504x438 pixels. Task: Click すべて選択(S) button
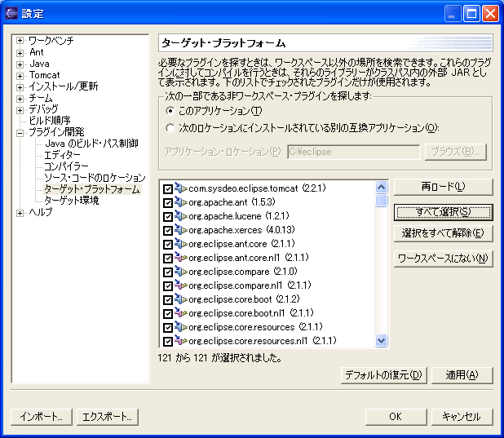(x=444, y=212)
